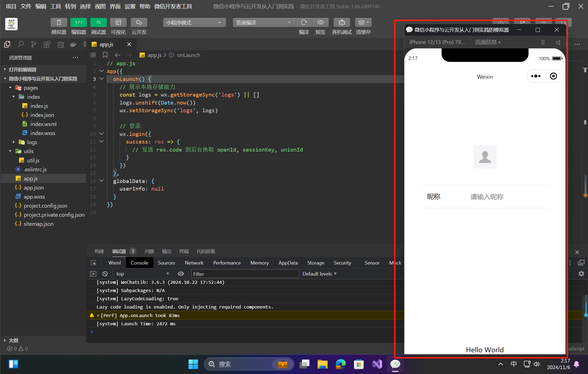Toggle the 模拟器 simulator panel

[x=59, y=23]
